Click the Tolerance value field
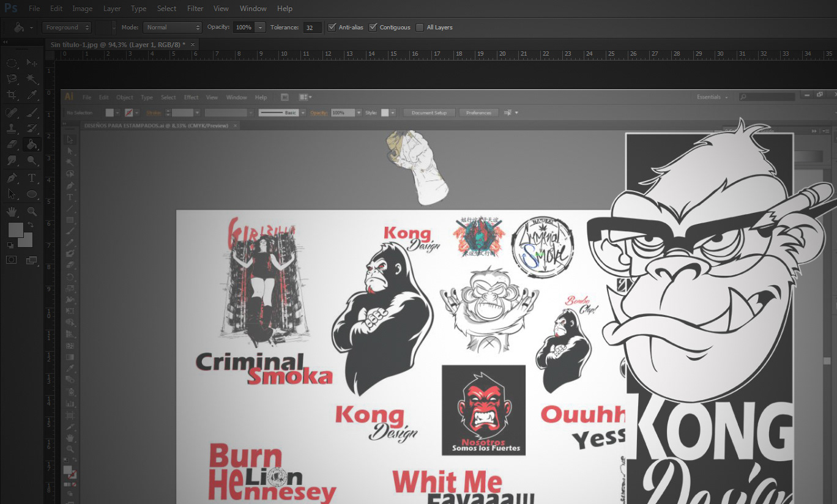Image resolution: width=837 pixels, height=504 pixels. [312, 28]
